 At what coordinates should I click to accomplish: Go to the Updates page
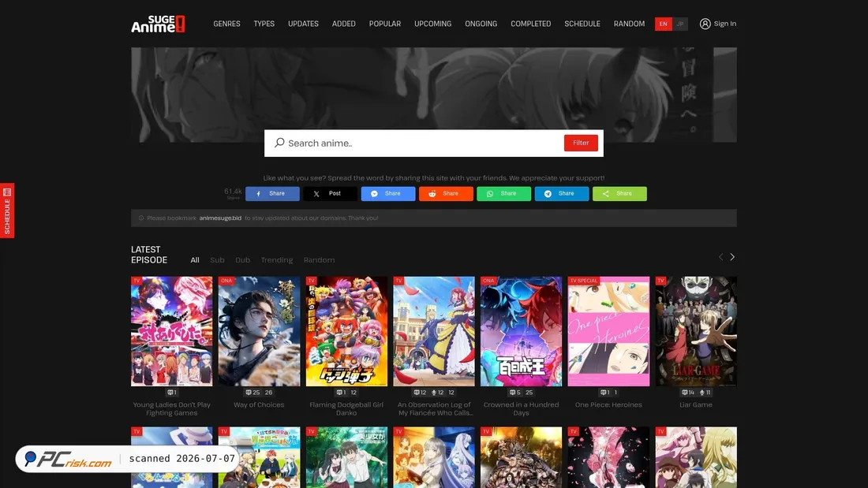coord(303,24)
